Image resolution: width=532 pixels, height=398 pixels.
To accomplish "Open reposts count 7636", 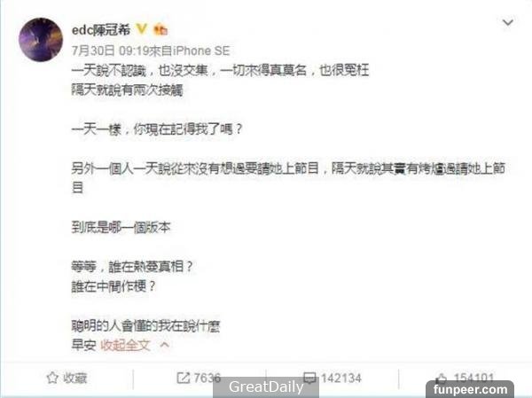I will 207,378.
